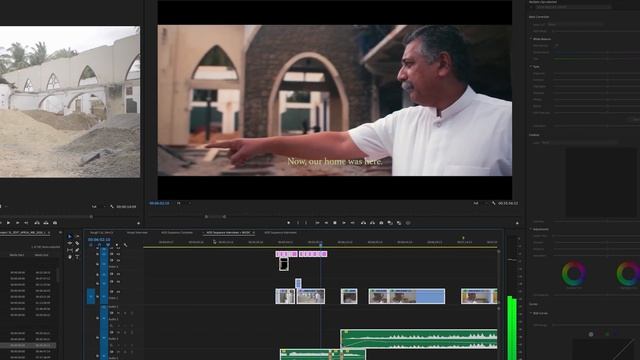Open Source monitor wrench settings
Screen dimensions: 640x360
pos(111,207)
